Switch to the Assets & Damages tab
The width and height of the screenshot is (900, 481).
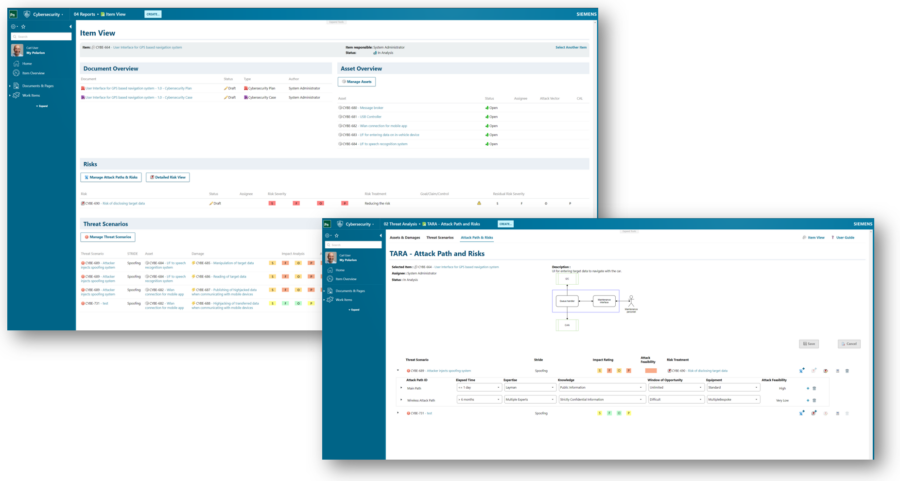click(405, 237)
